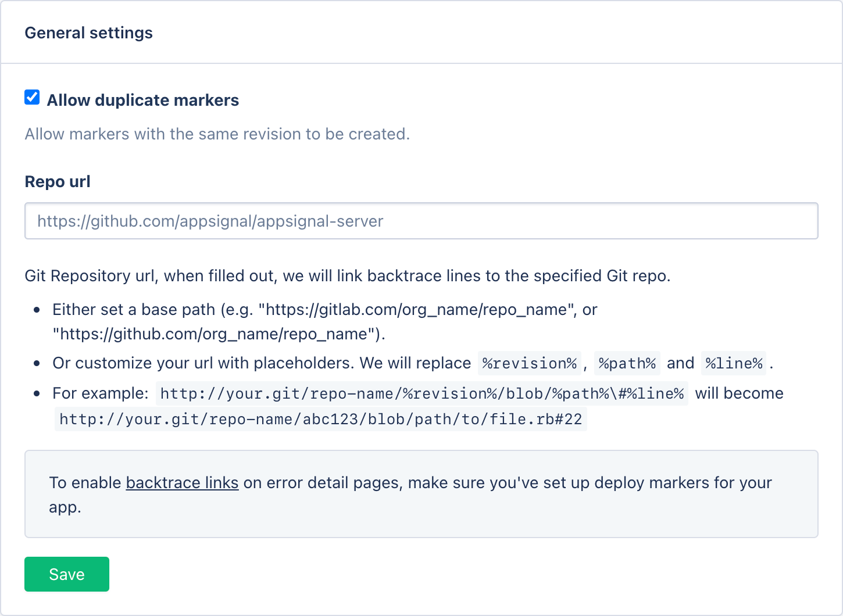Click the "Allow duplicate markers" label text
The height and width of the screenshot is (616, 843).
pos(143,101)
